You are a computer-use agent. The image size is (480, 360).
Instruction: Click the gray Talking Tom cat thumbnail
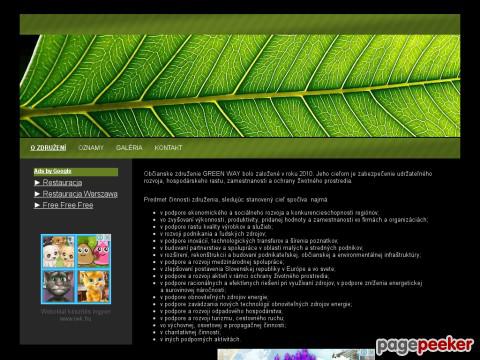[58, 286]
